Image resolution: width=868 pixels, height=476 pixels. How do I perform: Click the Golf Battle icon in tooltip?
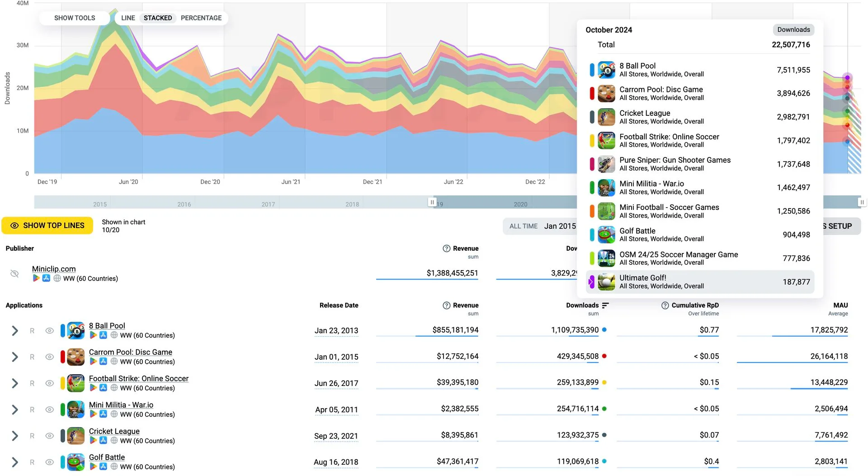pos(606,235)
